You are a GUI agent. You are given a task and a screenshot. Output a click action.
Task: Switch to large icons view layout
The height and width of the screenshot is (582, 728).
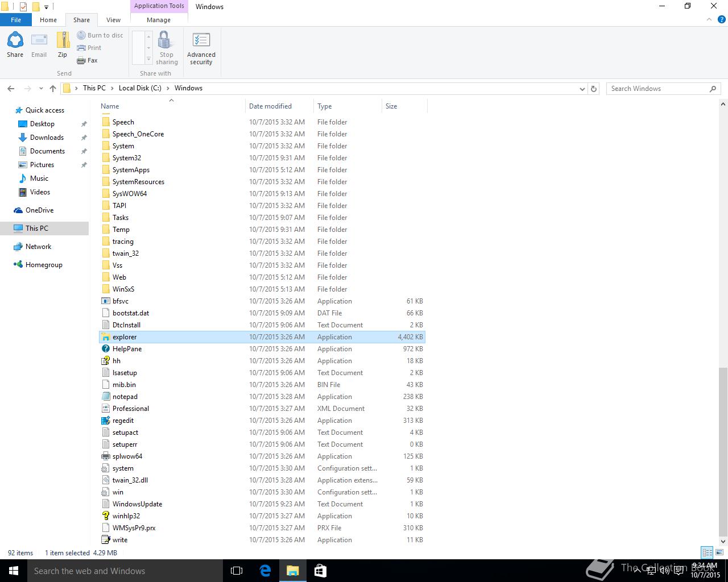[719, 552]
